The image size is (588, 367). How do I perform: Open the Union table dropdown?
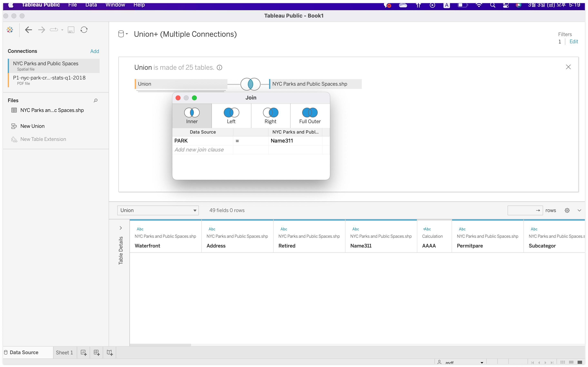(158, 210)
